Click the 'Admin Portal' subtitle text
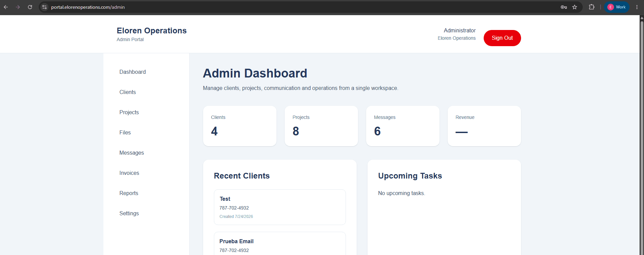644x255 pixels. click(130, 39)
